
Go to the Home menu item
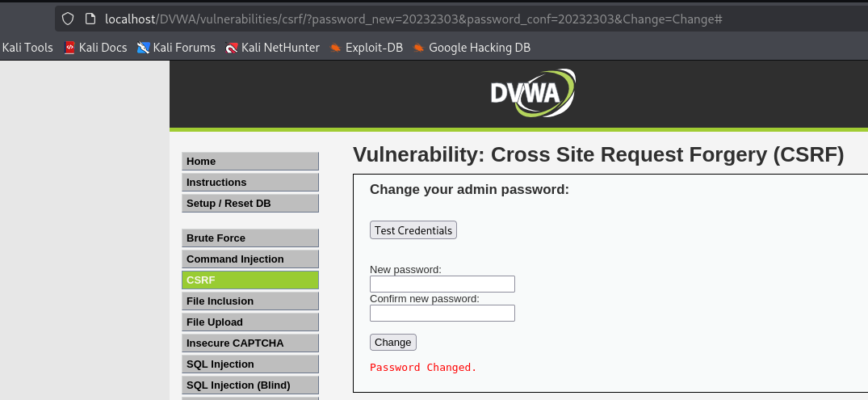tap(250, 162)
